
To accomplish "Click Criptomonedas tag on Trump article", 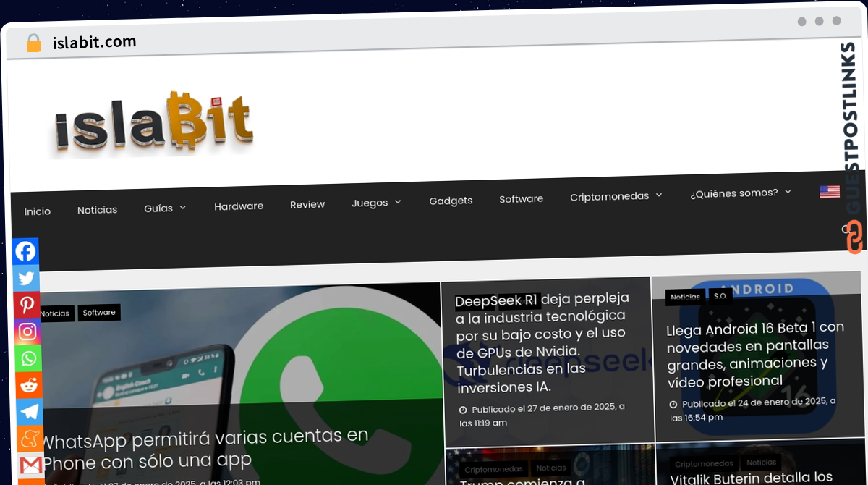I will 494,470.
